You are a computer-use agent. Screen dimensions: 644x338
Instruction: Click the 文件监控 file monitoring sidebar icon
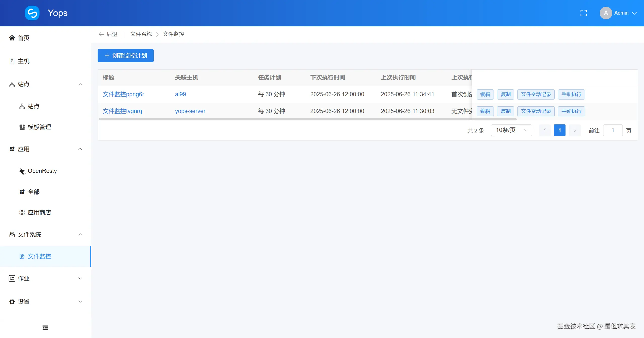click(22, 256)
